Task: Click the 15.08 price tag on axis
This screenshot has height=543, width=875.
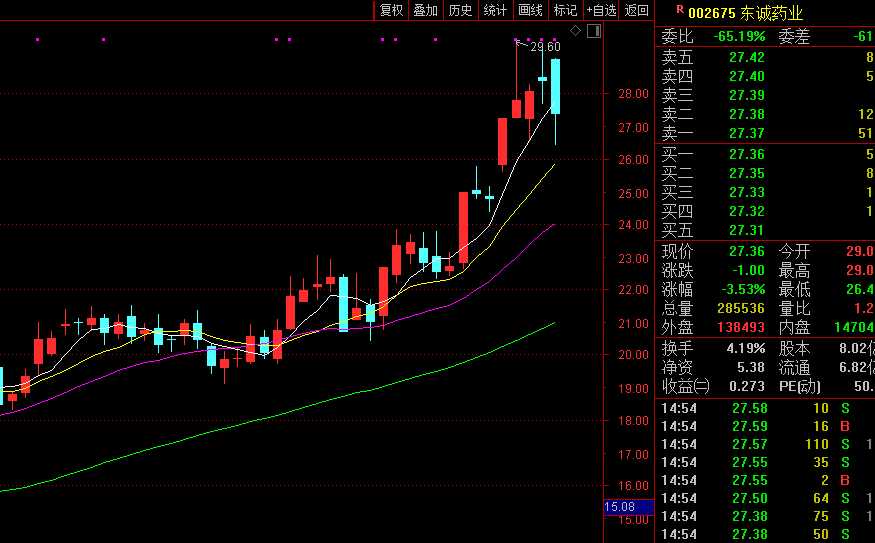Action: click(620, 507)
